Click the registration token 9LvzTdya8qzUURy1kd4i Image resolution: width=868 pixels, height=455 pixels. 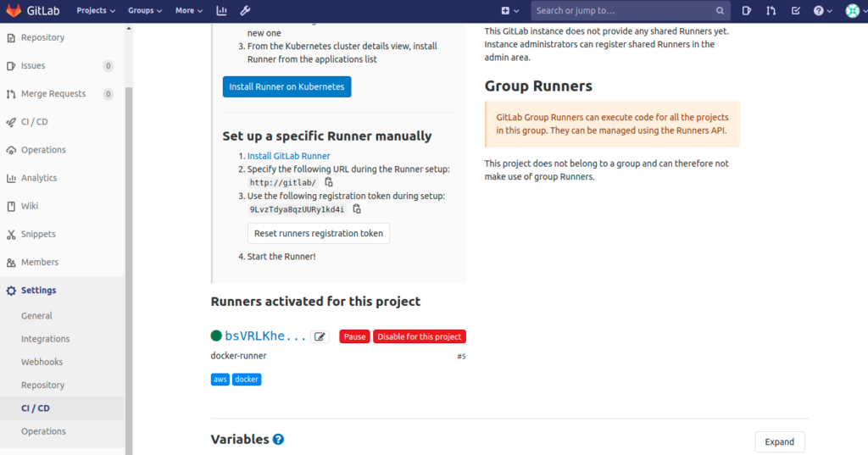[x=297, y=209]
